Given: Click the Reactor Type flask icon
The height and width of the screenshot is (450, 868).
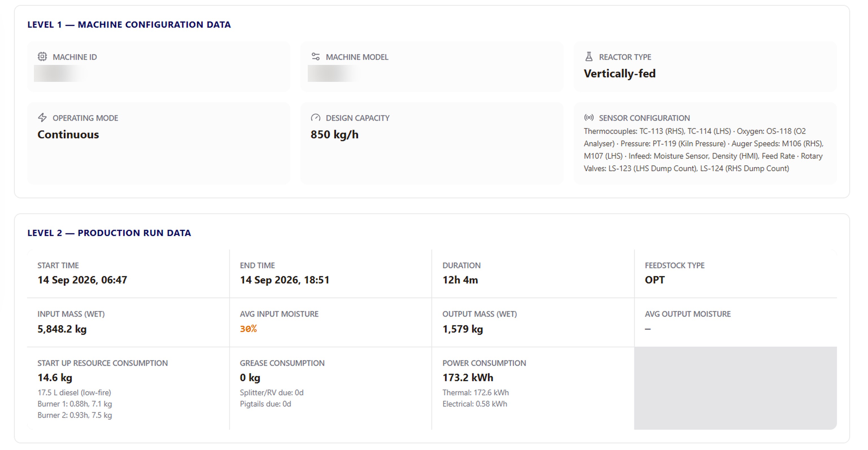Looking at the screenshot, I should (x=589, y=56).
